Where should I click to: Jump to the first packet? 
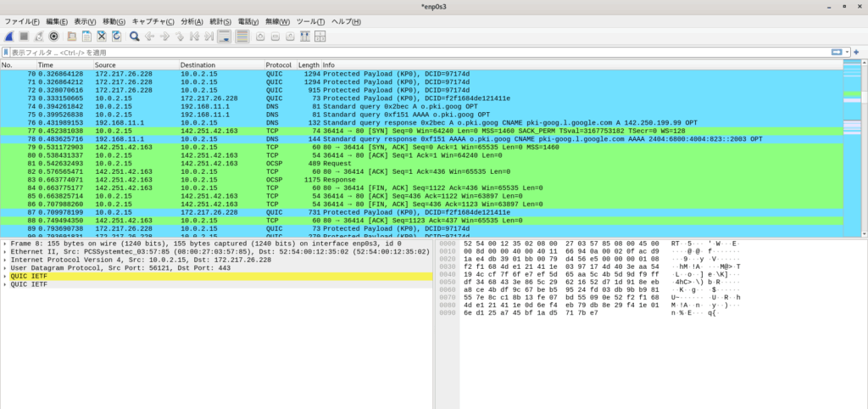coord(194,36)
